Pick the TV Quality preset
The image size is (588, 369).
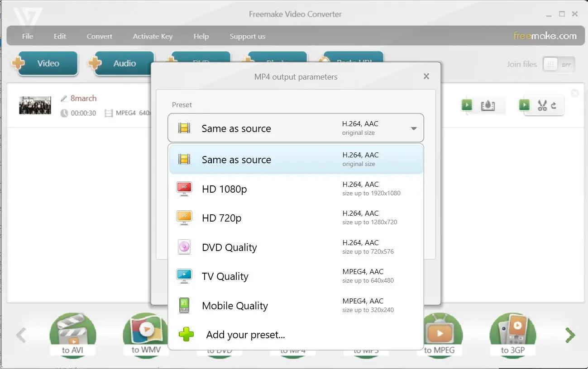coord(296,276)
